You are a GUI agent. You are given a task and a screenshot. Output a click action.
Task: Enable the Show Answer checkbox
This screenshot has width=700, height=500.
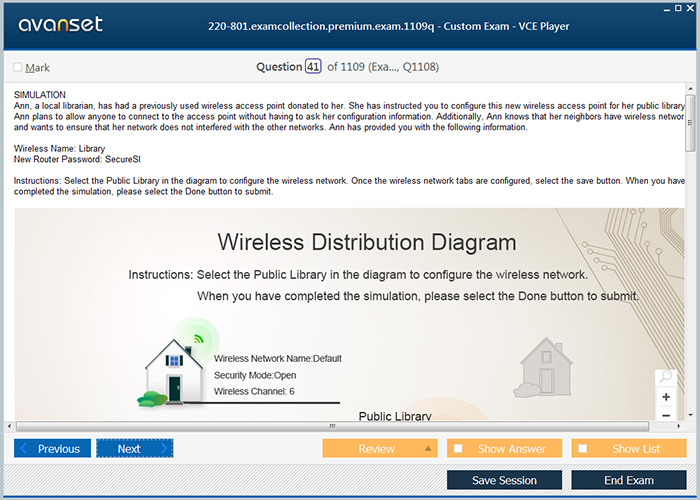tap(458, 449)
